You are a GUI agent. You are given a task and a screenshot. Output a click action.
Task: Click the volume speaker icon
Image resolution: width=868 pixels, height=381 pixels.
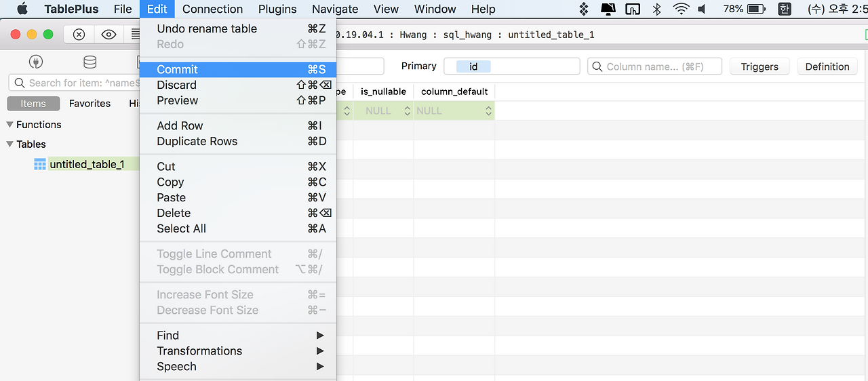click(x=703, y=9)
